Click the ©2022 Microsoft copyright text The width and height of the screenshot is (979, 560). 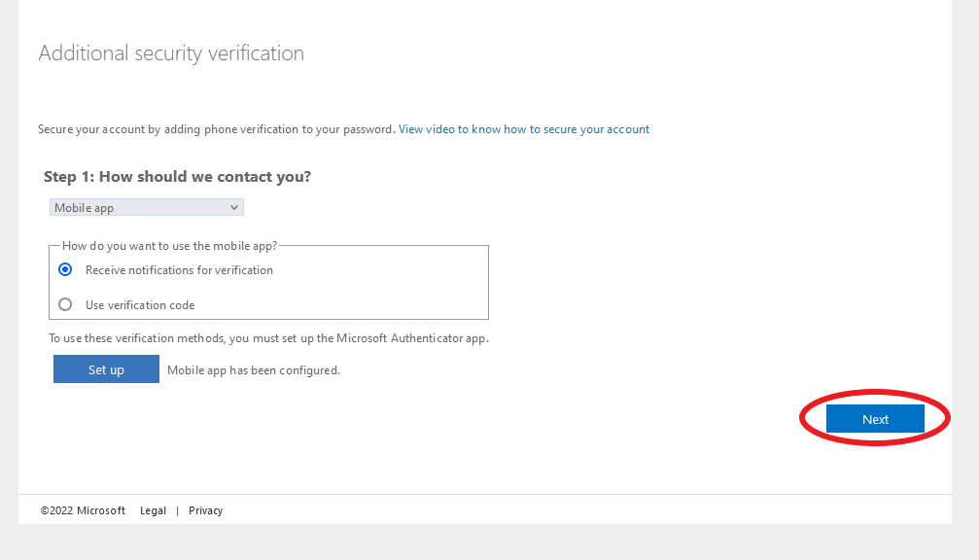83,510
